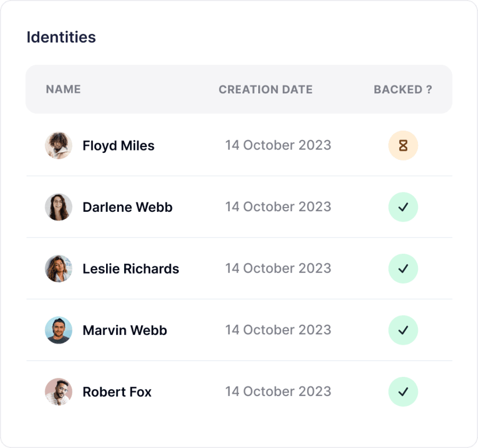The image size is (478, 448).
Task: Open the Robert Fox identity name
Action: click(x=117, y=392)
